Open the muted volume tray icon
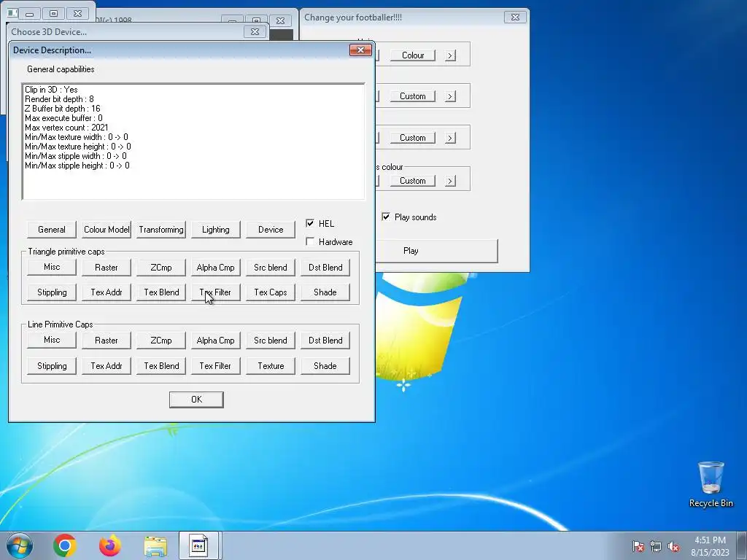747x560 pixels. point(673,547)
